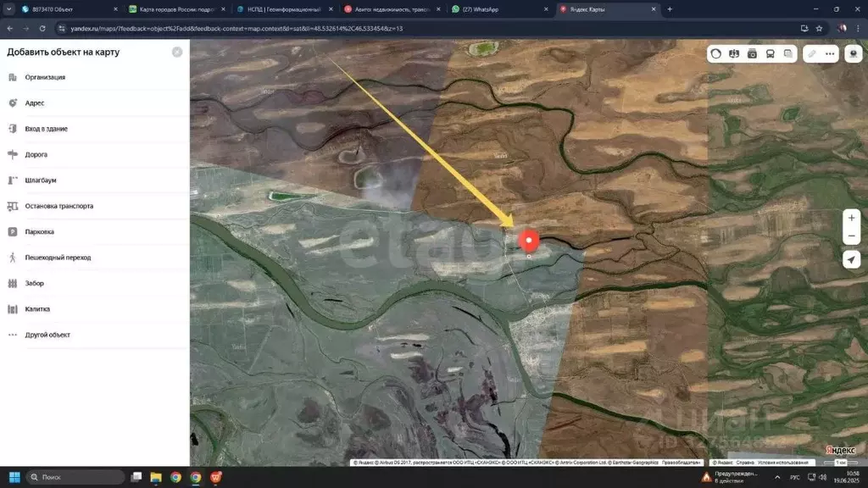
Task: Toggle the traffic layer display
Action: [x=716, y=53]
